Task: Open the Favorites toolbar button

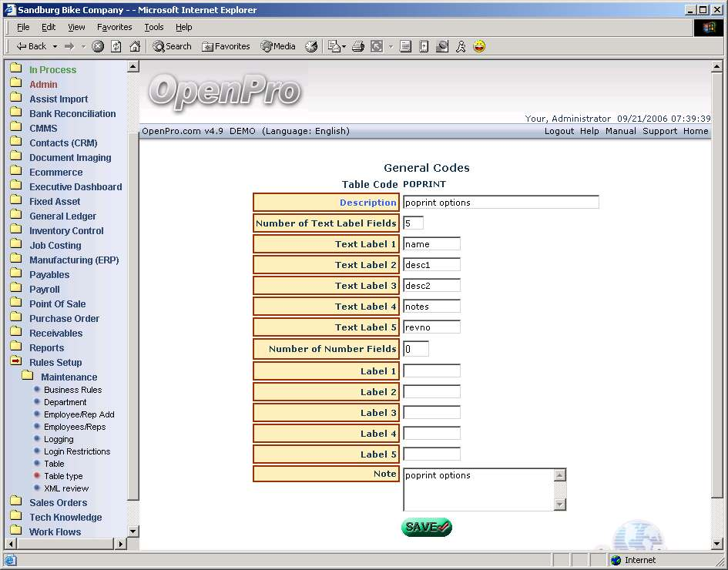Action: click(x=226, y=46)
